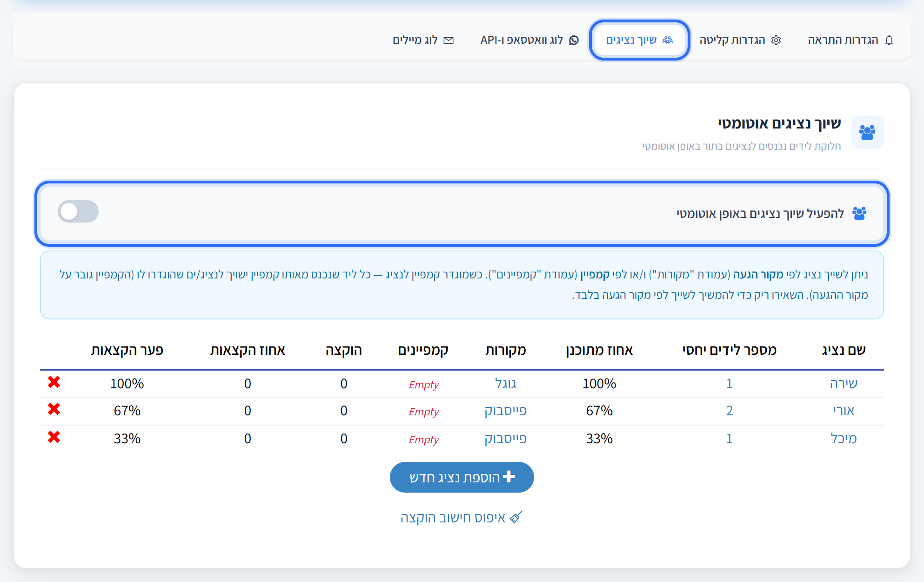Viewport: 924px width, 582px height.
Task: Click the שיוך נציגים אוטומטי heading
Action: pyautogui.click(x=779, y=123)
